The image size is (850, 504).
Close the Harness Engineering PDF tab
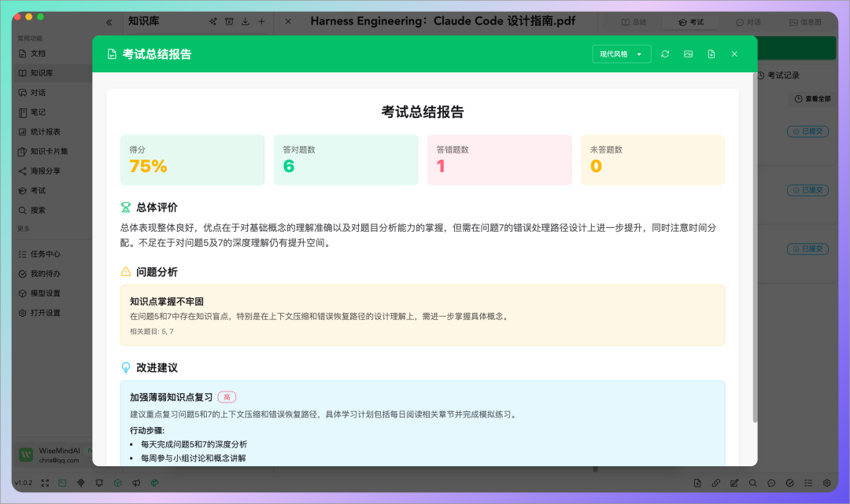[288, 22]
